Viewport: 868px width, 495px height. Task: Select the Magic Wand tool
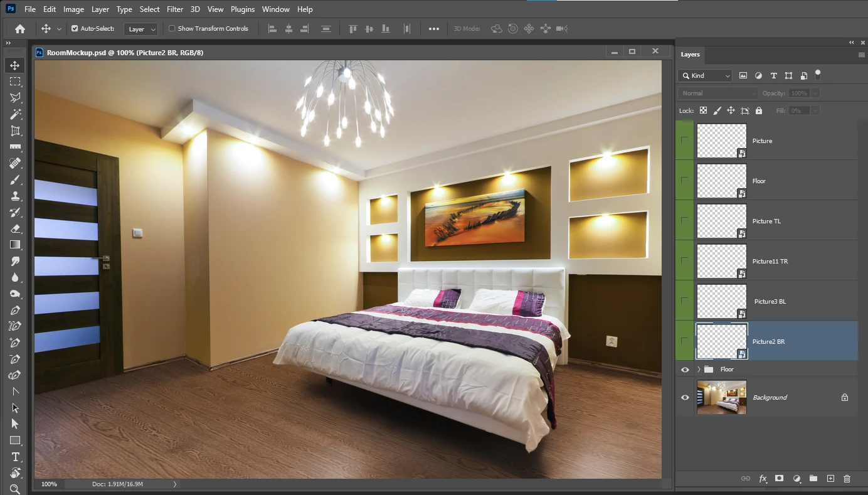click(x=15, y=114)
